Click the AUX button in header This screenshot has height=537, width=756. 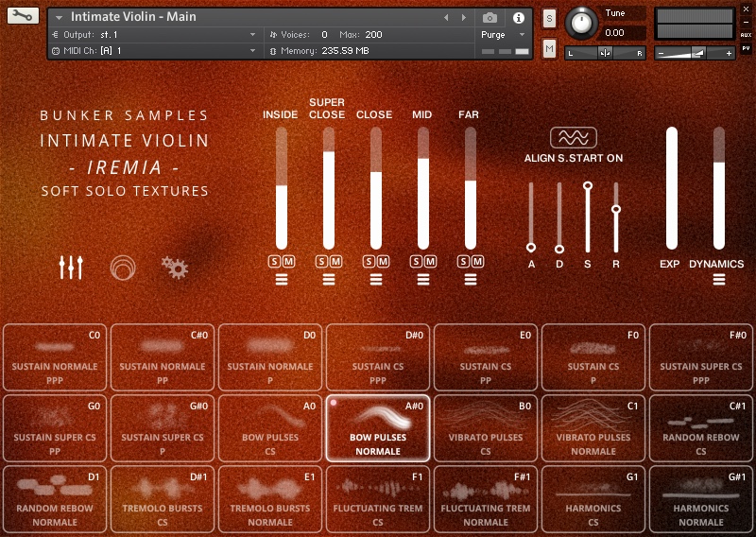coord(746,35)
